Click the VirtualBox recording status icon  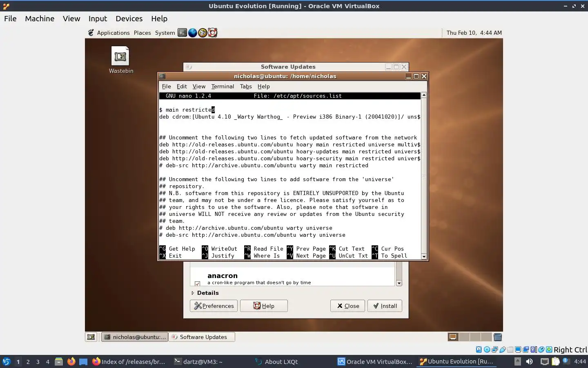[526, 350]
